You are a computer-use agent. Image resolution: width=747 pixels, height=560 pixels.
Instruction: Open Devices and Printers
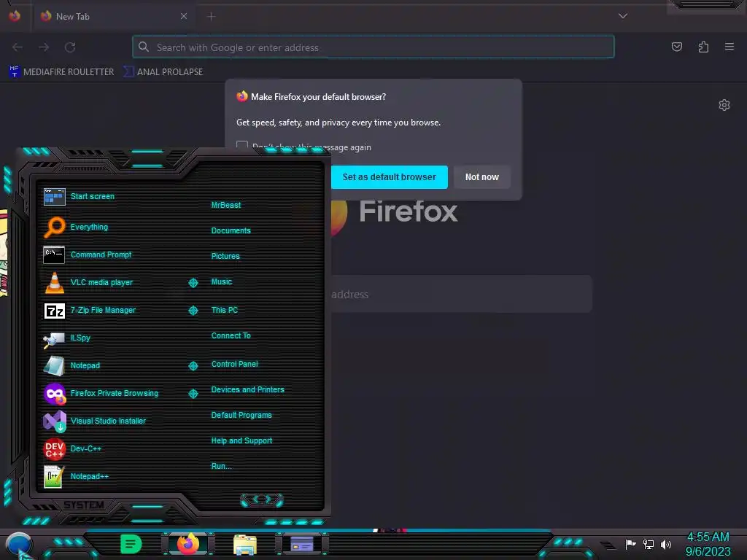(247, 389)
